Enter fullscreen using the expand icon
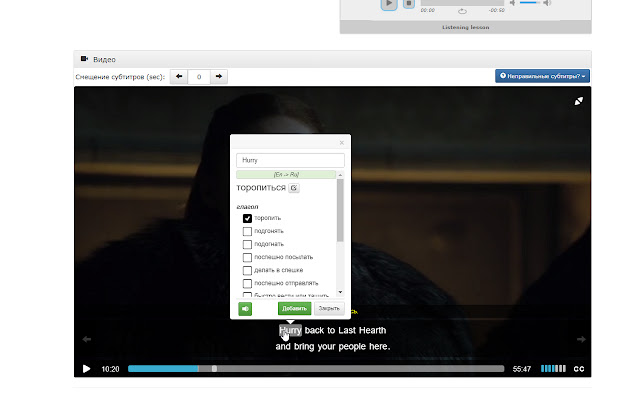The image size is (640, 400). tap(578, 101)
